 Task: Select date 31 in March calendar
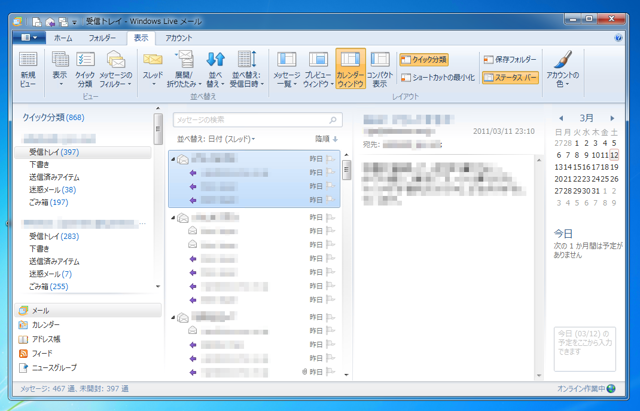click(596, 191)
